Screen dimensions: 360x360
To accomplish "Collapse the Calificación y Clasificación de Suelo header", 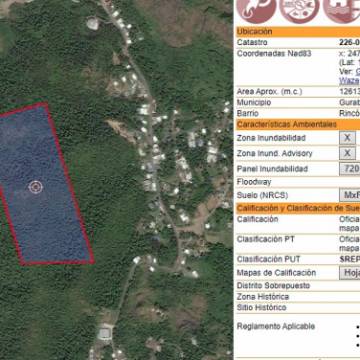I will tap(298, 208).
